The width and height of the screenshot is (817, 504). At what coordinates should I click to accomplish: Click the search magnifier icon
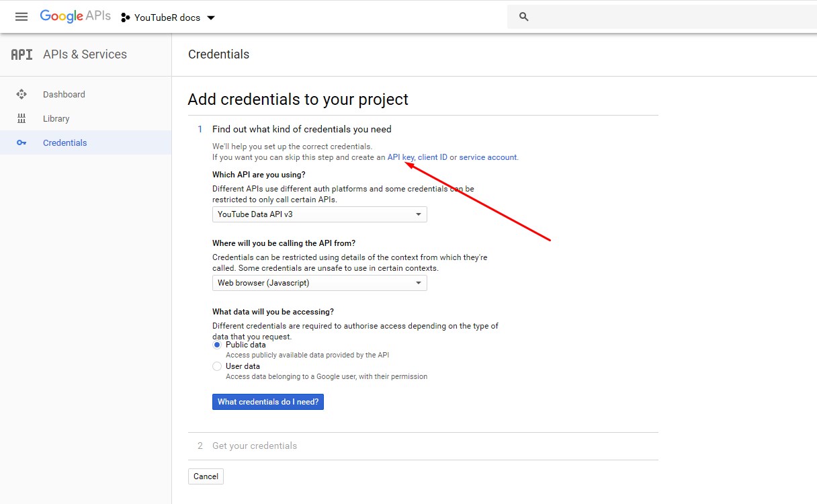(x=524, y=17)
